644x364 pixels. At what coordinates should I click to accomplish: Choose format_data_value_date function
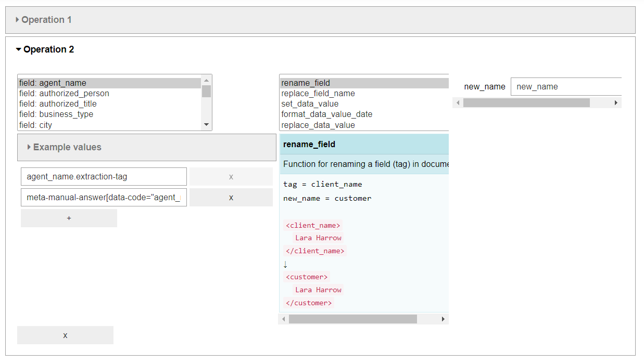(364, 114)
